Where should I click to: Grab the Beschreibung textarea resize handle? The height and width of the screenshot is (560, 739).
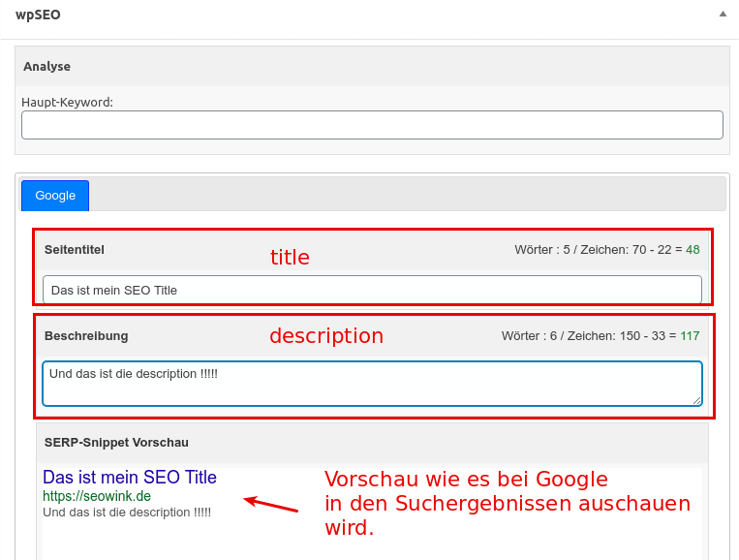tap(697, 401)
